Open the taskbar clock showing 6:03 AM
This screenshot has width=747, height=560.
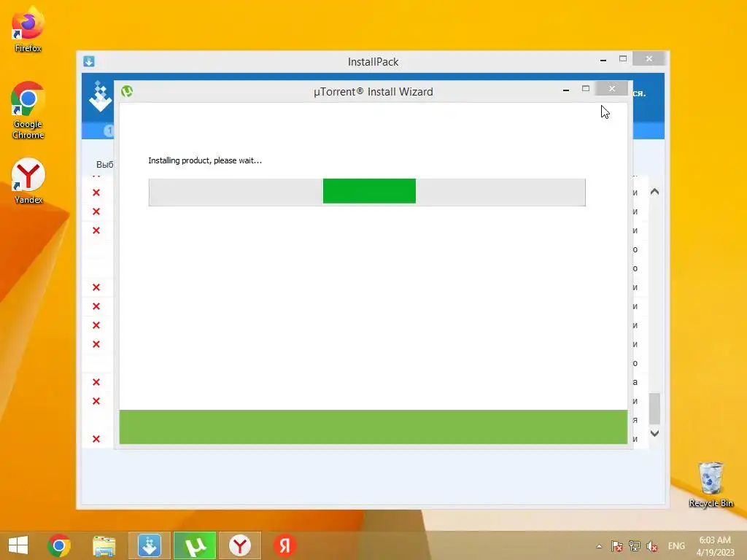coord(715,546)
